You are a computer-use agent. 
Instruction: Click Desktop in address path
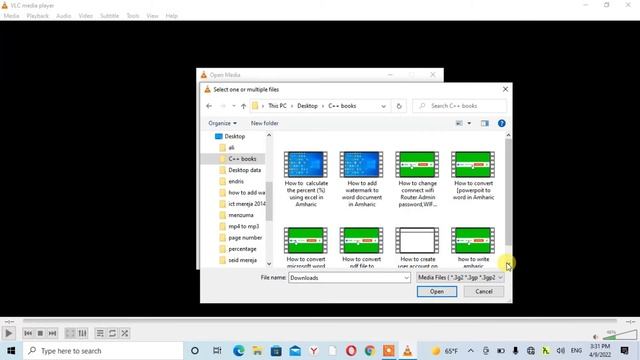[307, 106]
